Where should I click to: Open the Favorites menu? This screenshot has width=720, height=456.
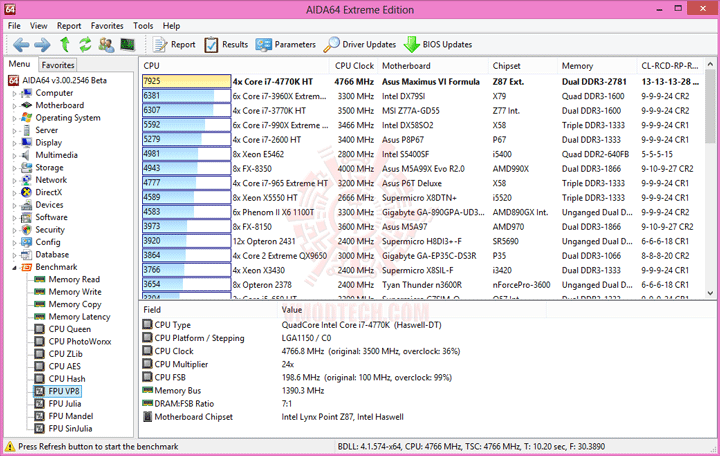pyautogui.click(x=107, y=26)
